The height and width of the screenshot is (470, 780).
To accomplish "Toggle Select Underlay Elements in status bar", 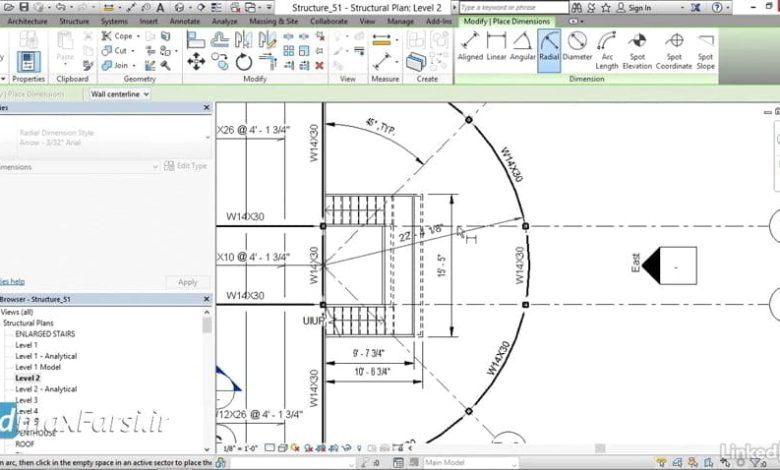I will pos(677,463).
